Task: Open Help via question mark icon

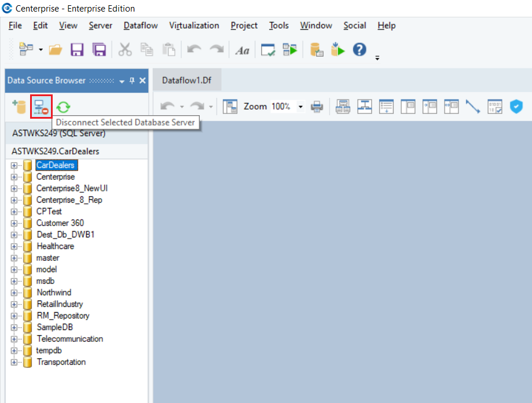Action: [359, 50]
